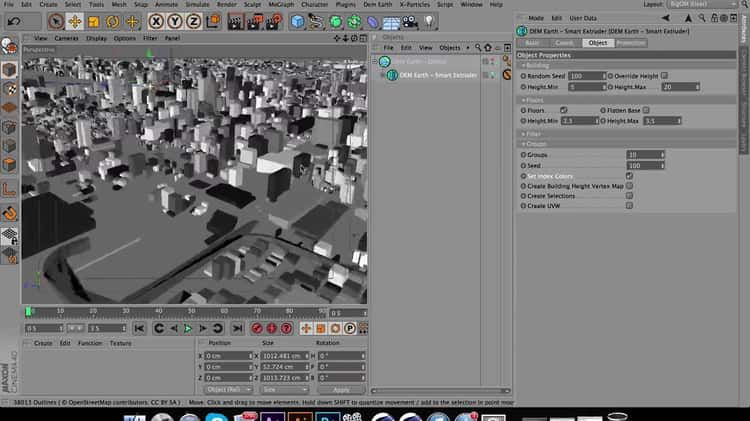Click the Coordinate System icon
750x421 pixels.
click(x=213, y=22)
